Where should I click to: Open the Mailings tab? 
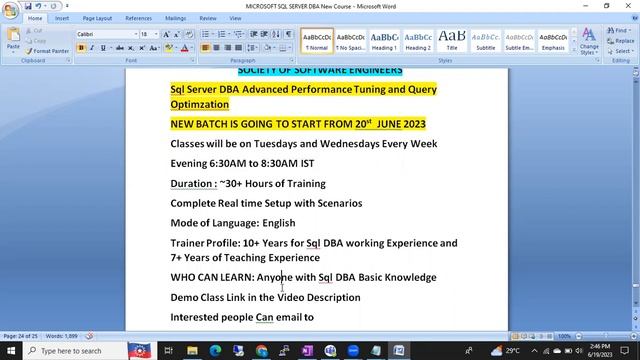176,18
